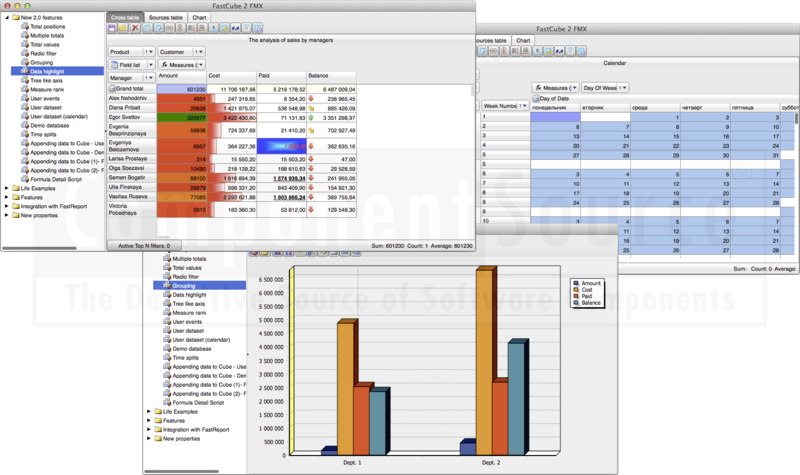Click the dark blue dots icon in Calendar window
The image size is (800, 475).
coord(560,51)
